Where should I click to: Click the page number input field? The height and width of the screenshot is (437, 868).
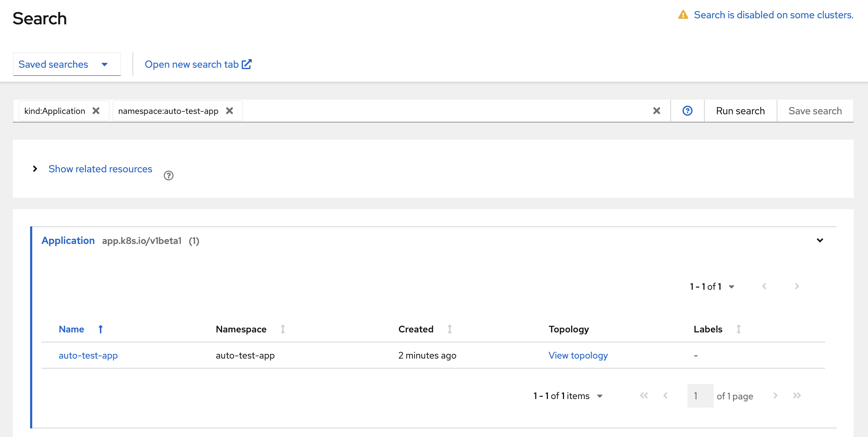point(700,396)
